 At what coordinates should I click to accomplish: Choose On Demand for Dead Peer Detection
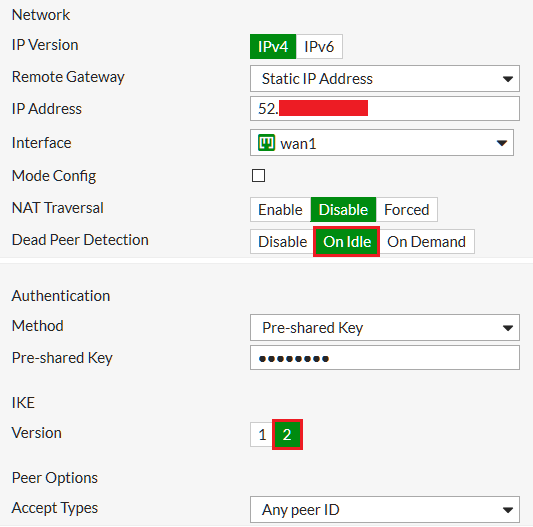[x=427, y=242]
